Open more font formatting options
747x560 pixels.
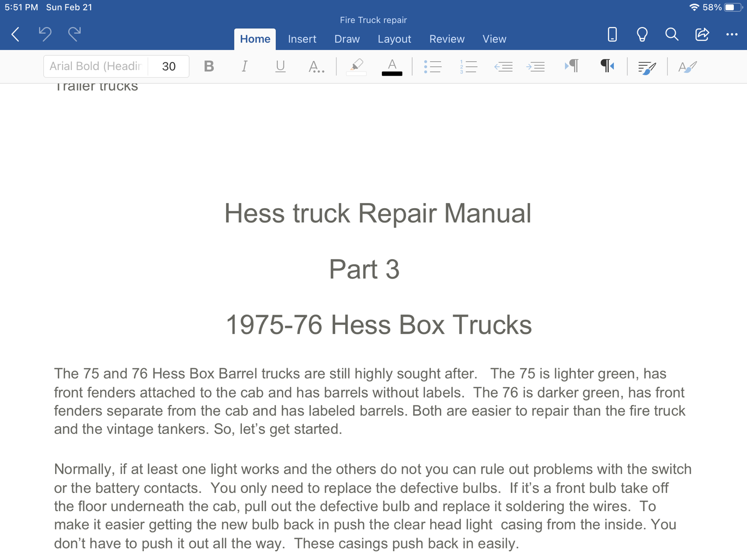[x=316, y=67]
